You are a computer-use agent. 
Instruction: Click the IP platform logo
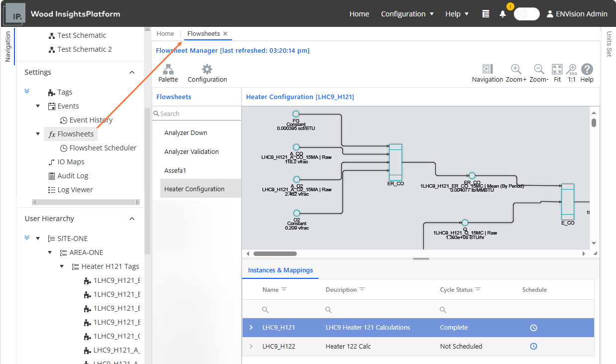(x=13, y=13)
